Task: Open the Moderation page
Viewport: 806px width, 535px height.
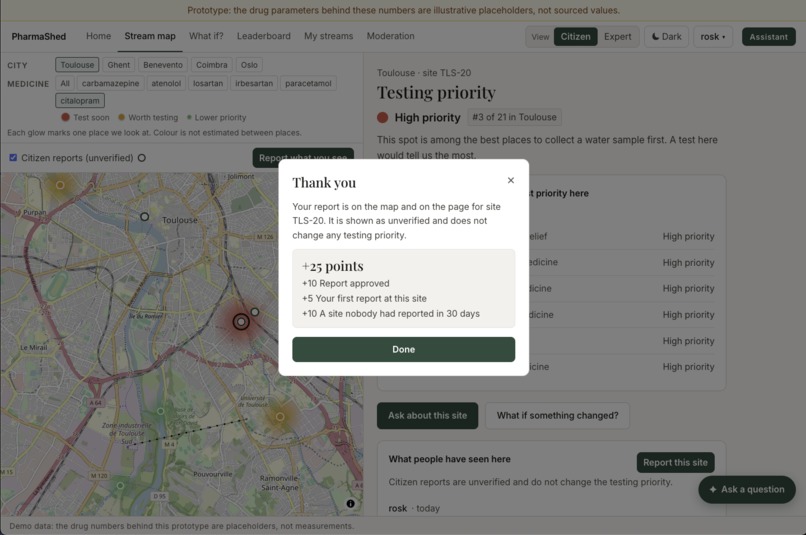Action: (x=390, y=36)
